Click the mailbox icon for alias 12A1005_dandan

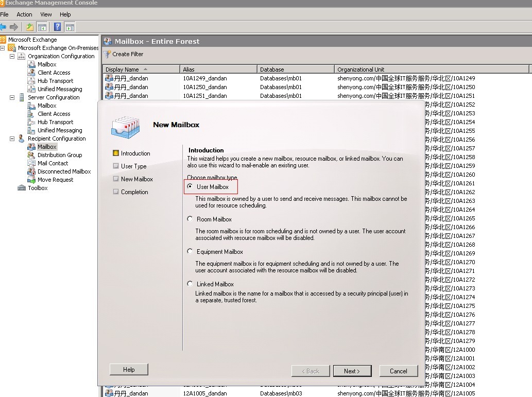coord(109,393)
